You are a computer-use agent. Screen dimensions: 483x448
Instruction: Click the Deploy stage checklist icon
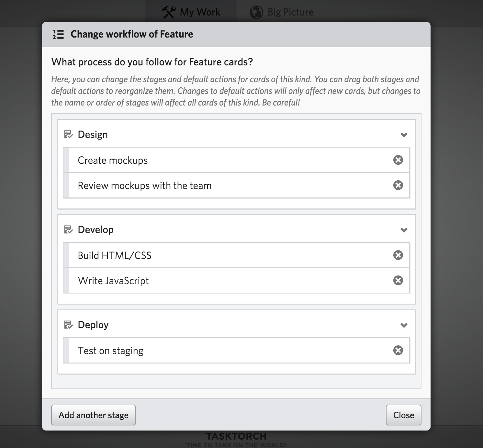(68, 325)
